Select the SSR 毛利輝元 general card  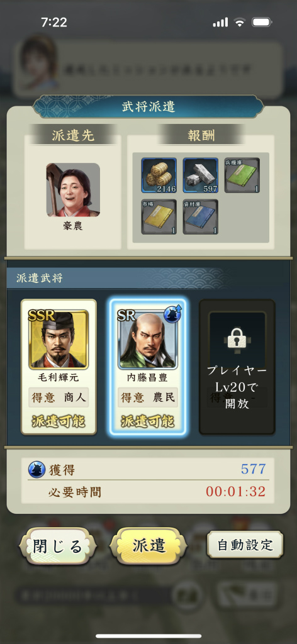click(x=59, y=367)
